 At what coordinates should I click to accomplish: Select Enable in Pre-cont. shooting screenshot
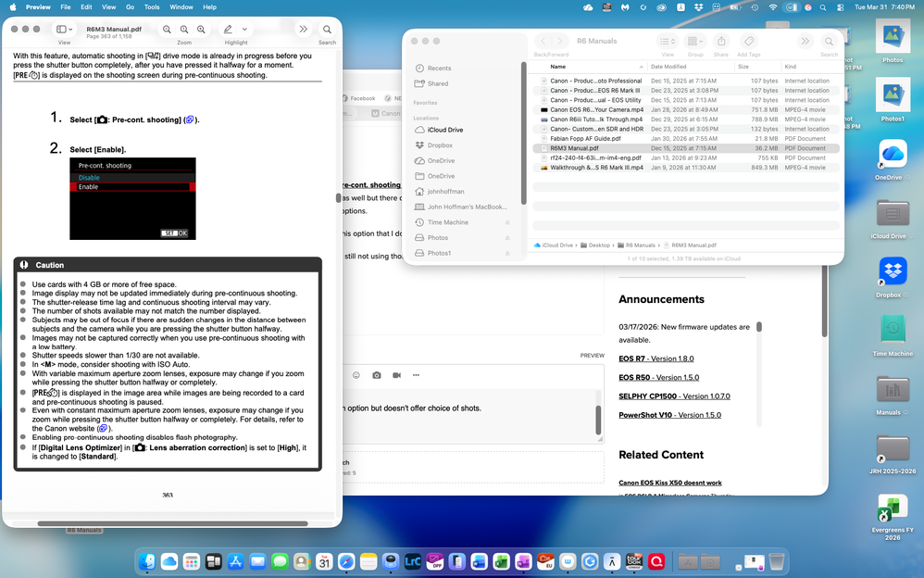132,186
